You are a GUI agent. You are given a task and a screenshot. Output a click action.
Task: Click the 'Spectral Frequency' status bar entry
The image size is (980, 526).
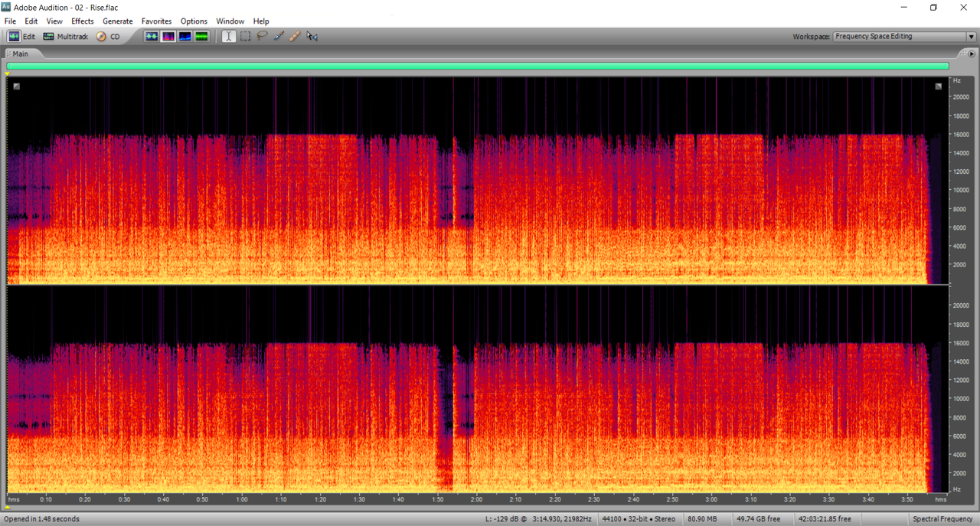click(942, 519)
